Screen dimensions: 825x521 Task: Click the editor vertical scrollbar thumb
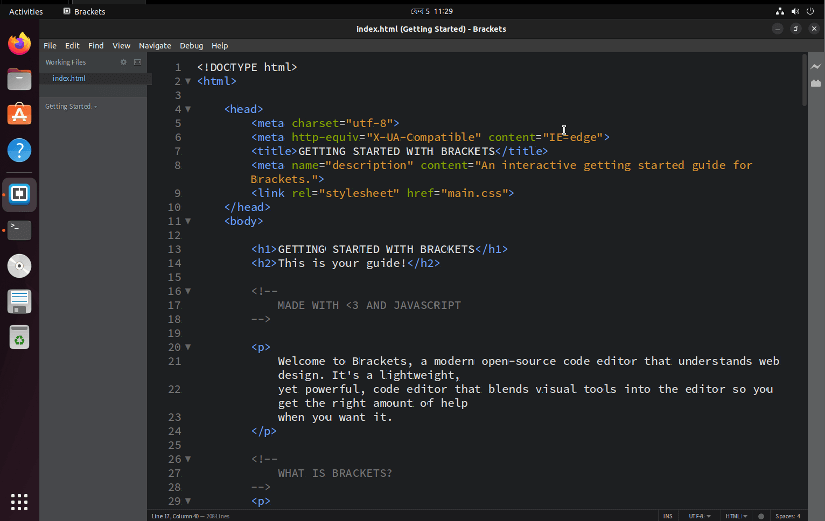(x=804, y=80)
